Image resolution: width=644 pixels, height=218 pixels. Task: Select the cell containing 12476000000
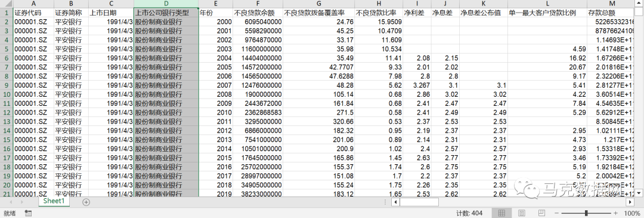pos(258,85)
